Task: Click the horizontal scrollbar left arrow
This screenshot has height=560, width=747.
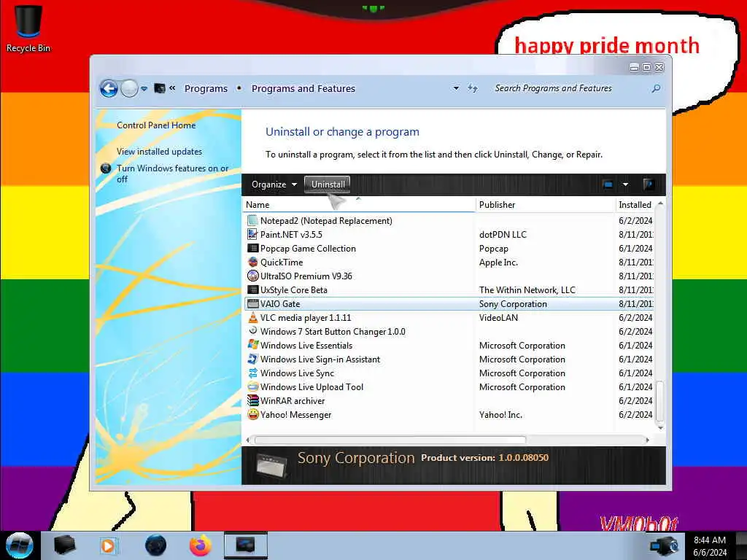Action: pyautogui.click(x=247, y=440)
